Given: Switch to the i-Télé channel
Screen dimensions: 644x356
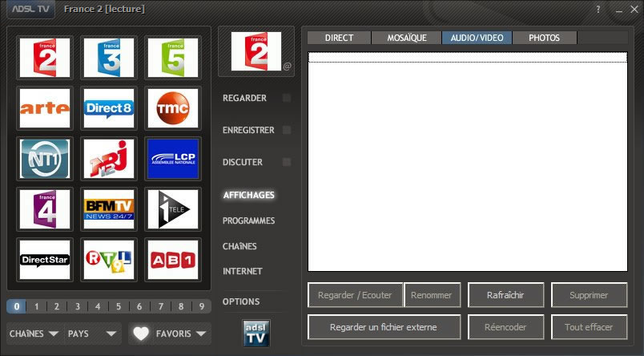Looking at the screenshot, I should [173, 209].
